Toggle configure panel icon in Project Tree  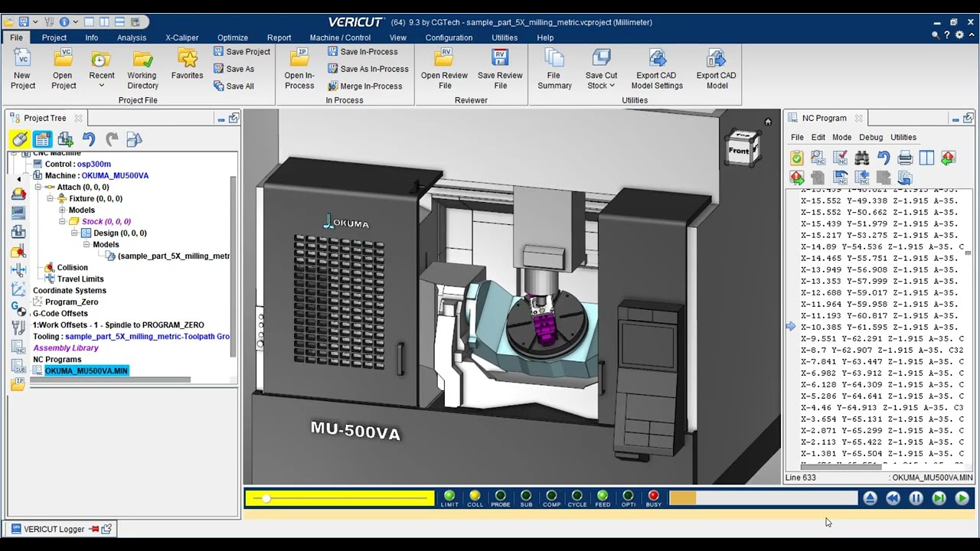coord(42,139)
